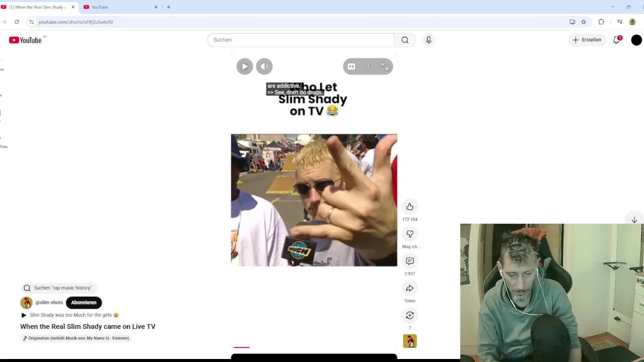The width and height of the screenshot is (644, 362).
Task: Open the sound thumbnail under remix
Action: [410, 341]
